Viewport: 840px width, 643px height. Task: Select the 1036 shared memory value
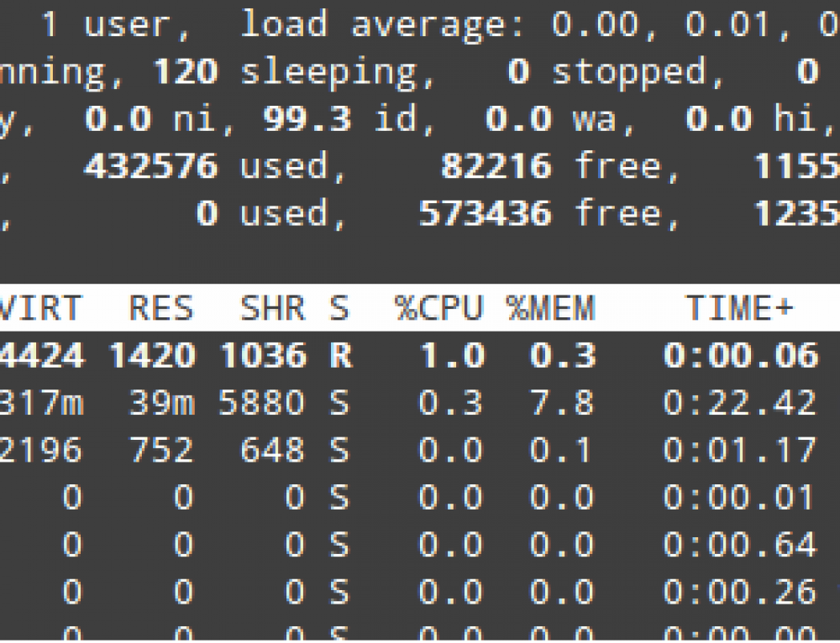pyautogui.click(x=261, y=356)
